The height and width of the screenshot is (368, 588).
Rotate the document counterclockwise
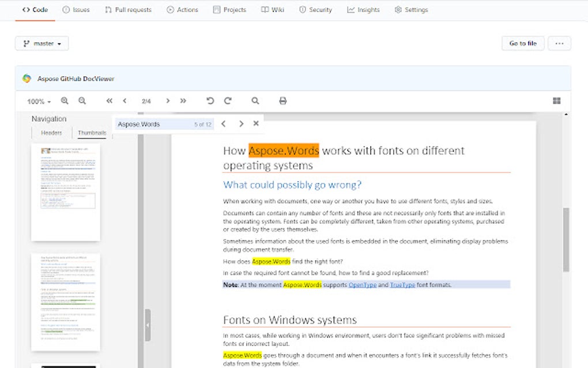[210, 100]
